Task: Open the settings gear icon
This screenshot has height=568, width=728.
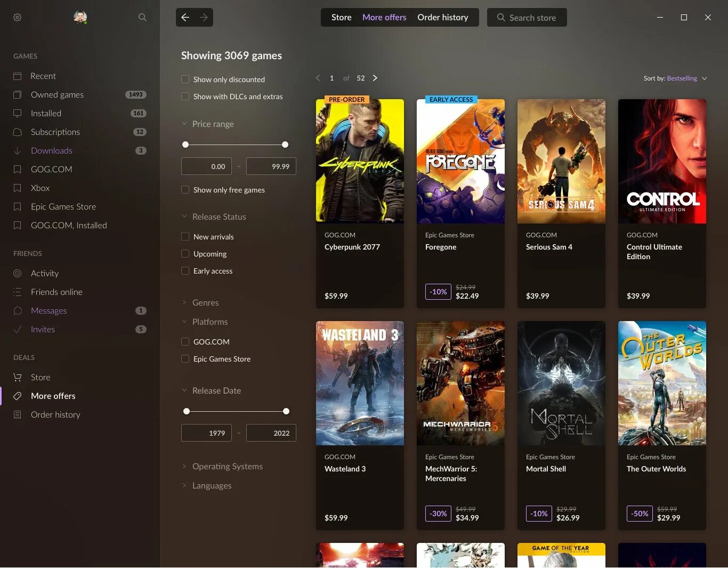Action: pyautogui.click(x=18, y=18)
